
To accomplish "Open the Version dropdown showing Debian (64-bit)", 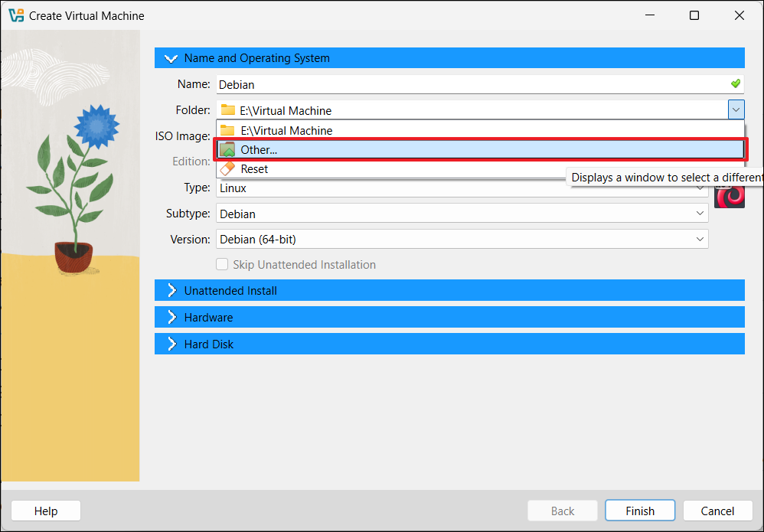I will pyautogui.click(x=462, y=240).
